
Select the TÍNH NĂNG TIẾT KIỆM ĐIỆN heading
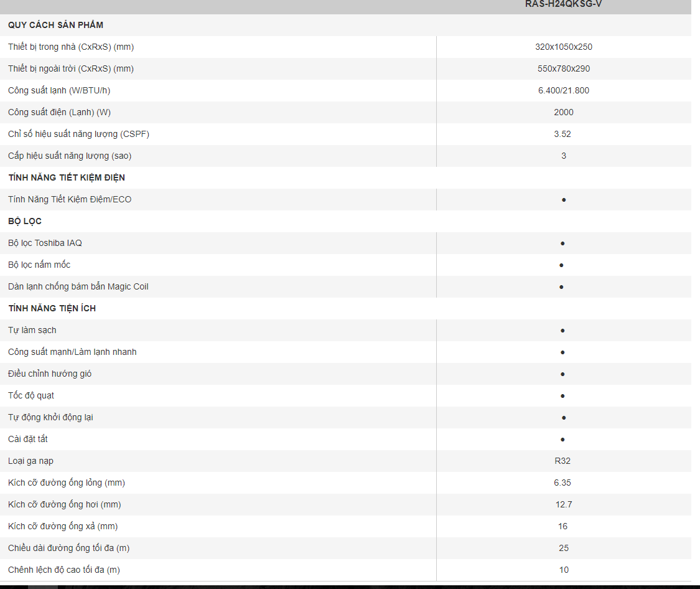tap(67, 177)
